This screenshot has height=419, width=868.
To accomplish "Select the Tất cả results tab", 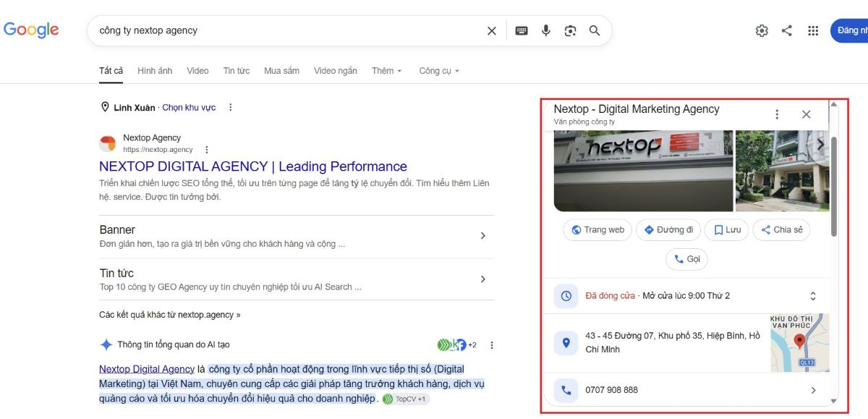I will point(111,71).
